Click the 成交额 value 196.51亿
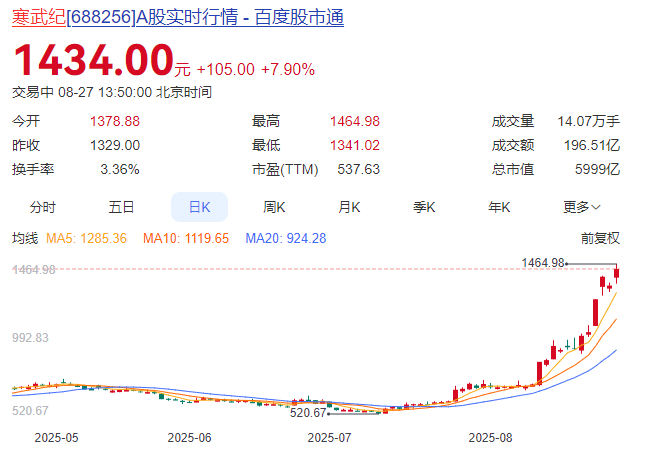 [x=592, y=145]
